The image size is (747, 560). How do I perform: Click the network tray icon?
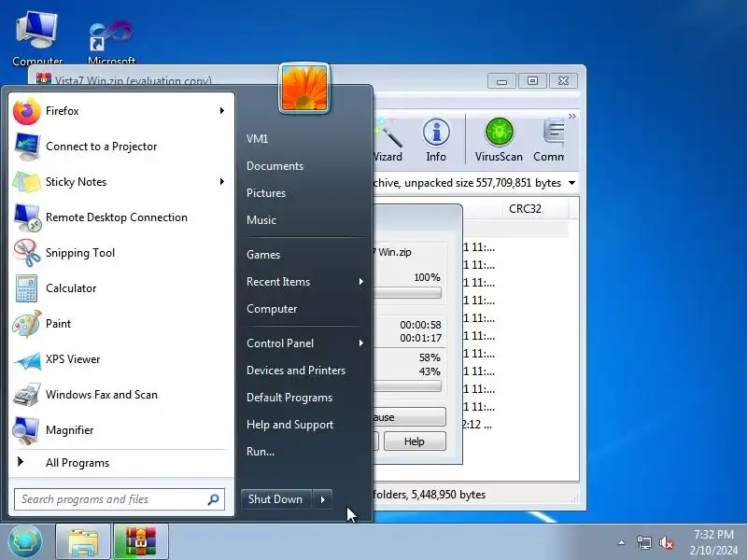643,542
